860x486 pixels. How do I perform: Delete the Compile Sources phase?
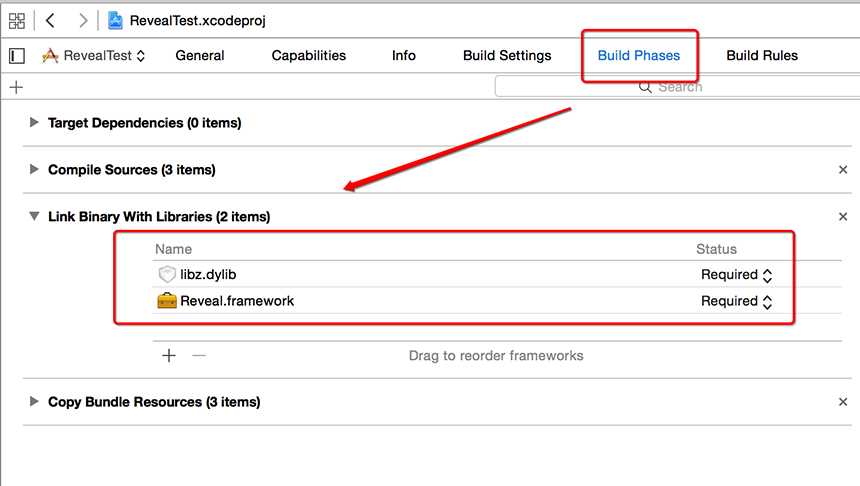tap(843, 170)
